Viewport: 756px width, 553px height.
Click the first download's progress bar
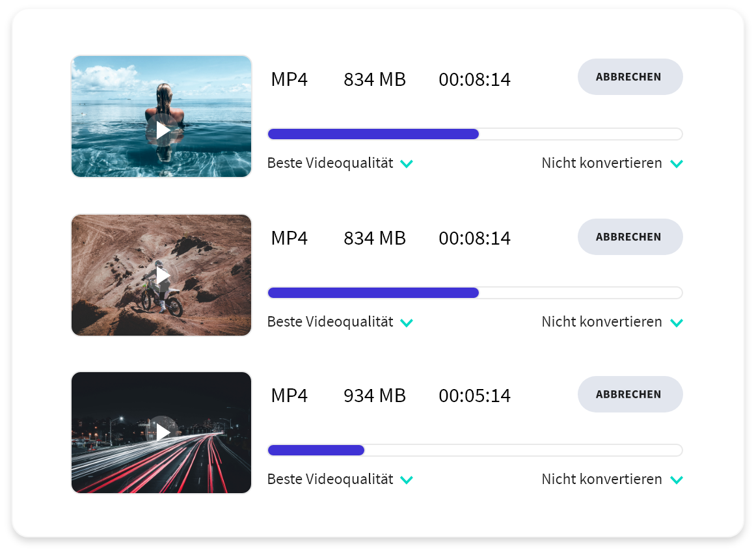coord(475,134)
